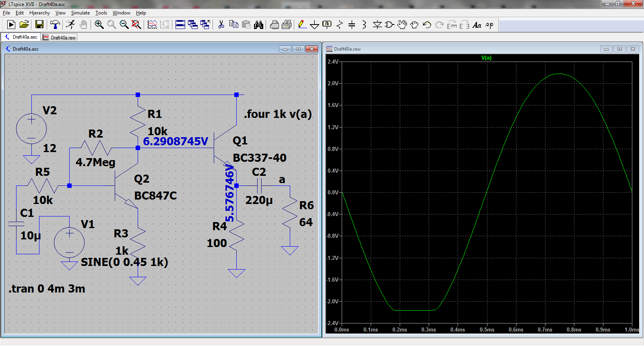Switch to the Draft40a.raw tab
Screen dimensions: 644x346
pos(59,37)
